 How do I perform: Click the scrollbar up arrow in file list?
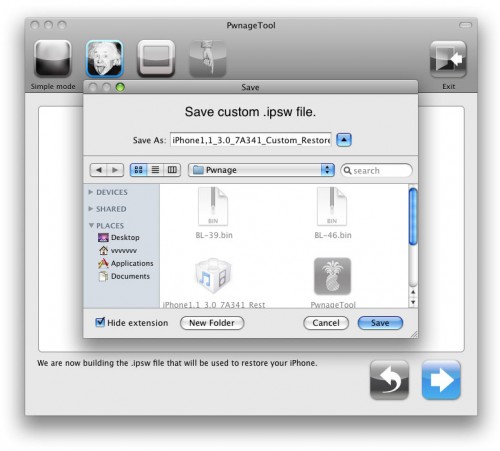(x=413, y=292)
